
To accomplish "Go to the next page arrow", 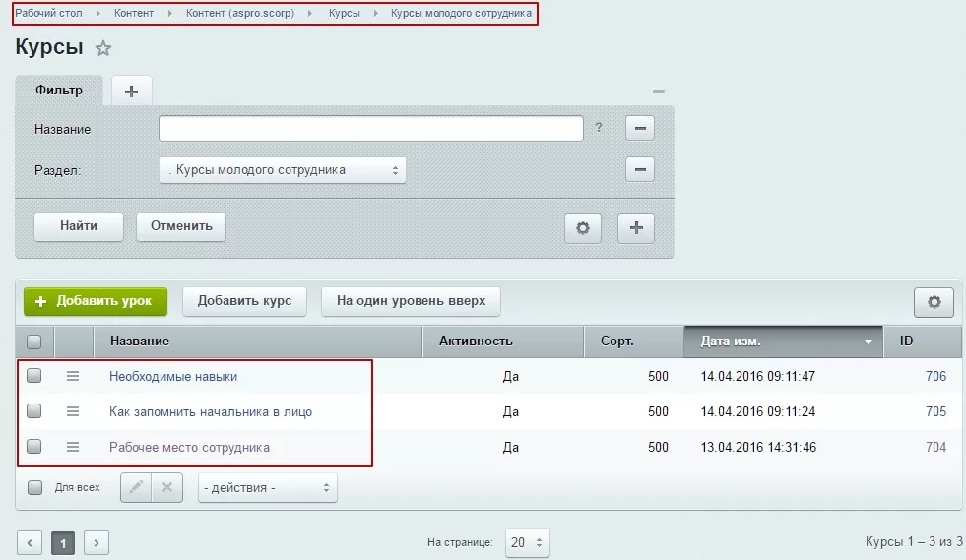I will coord(97,542).
